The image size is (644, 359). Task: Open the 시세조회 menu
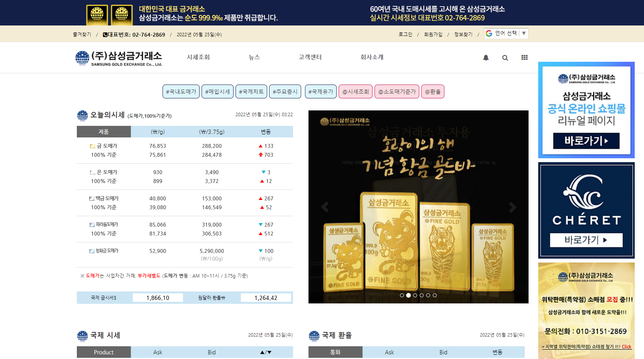[198, 57]
